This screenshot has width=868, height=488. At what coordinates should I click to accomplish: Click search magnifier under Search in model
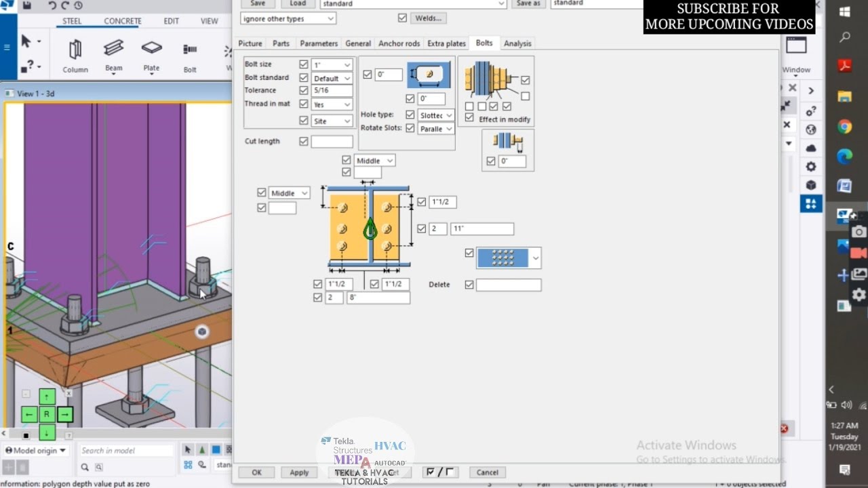click(85, 467)
